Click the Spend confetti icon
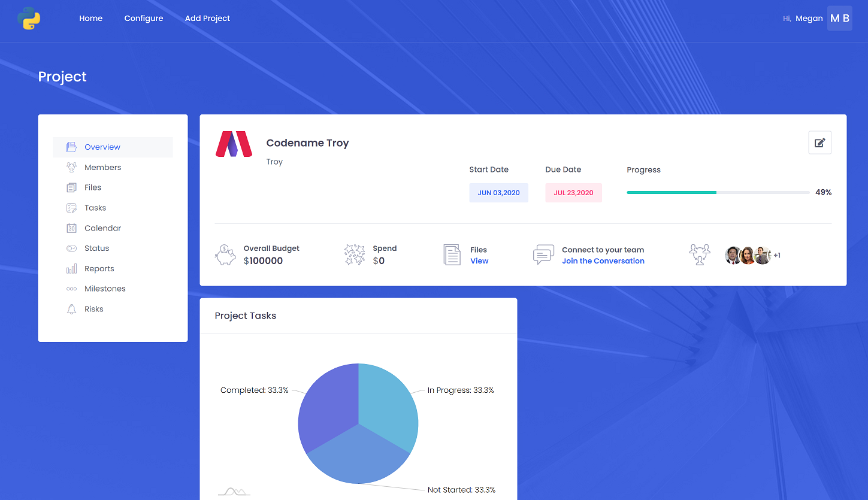868x500 pixels. (355, 254)
